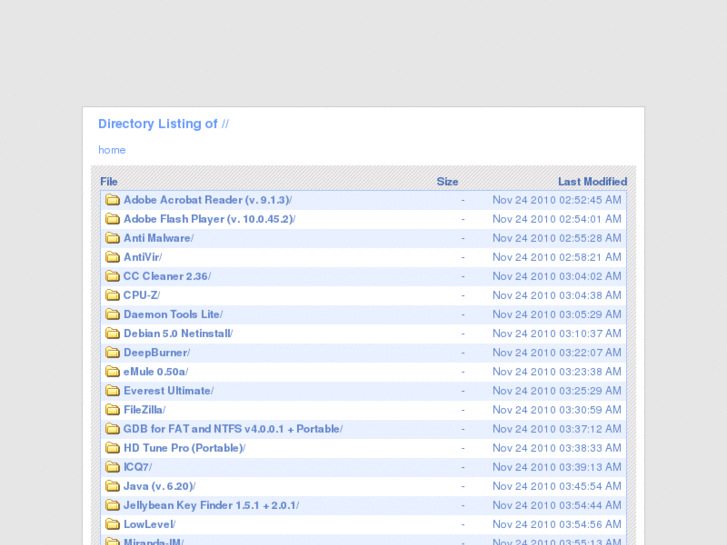Sort listing by Size column header

[447, 182]
